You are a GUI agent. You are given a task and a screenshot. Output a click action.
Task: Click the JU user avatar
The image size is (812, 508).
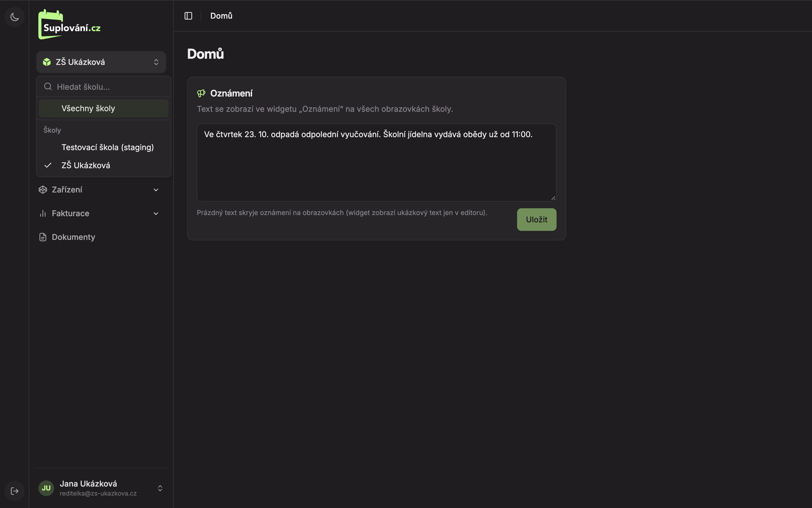click(x=46, y=488)
